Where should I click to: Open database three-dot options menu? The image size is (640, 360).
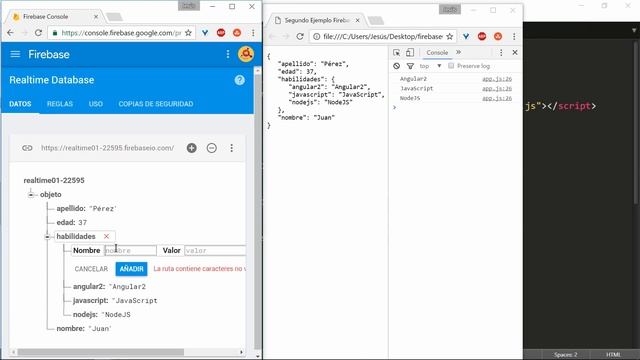231,148
